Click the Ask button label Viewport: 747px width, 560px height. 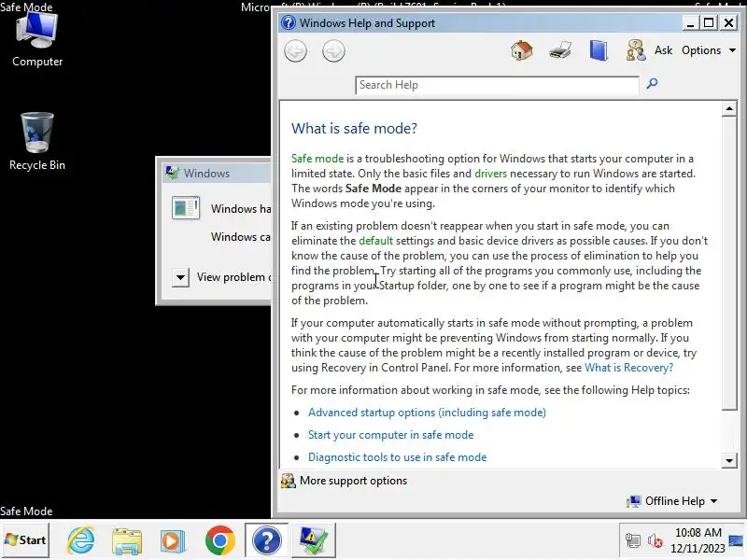663,50
